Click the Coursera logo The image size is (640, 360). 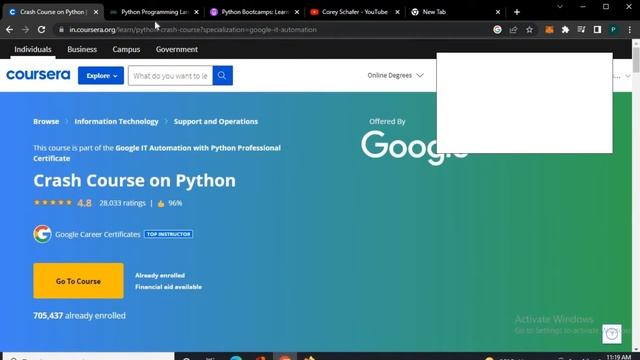38,75
